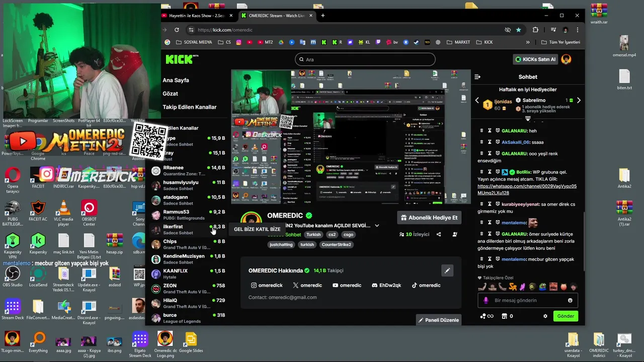
Task: Open the omeredick Instagram link
Action: [267, 285]
